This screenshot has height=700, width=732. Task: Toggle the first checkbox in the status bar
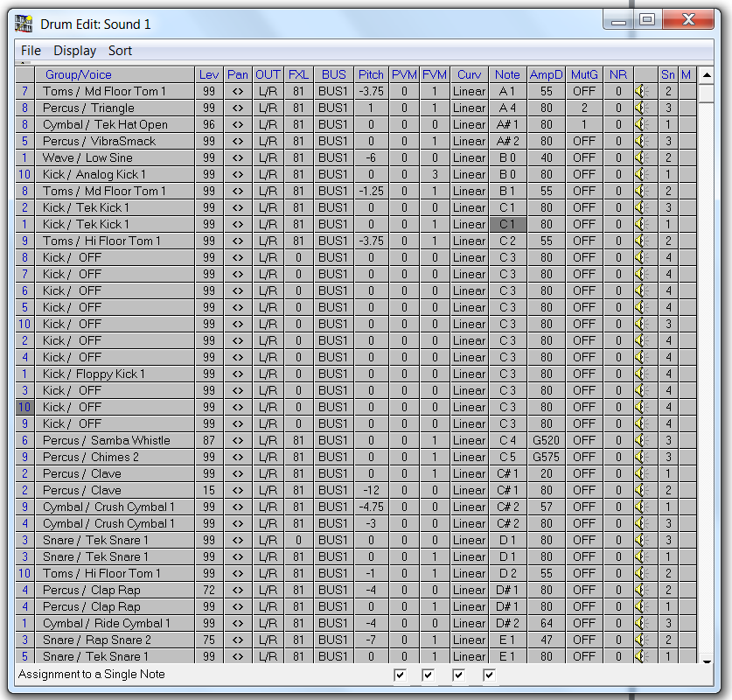[x=400, y=675]
